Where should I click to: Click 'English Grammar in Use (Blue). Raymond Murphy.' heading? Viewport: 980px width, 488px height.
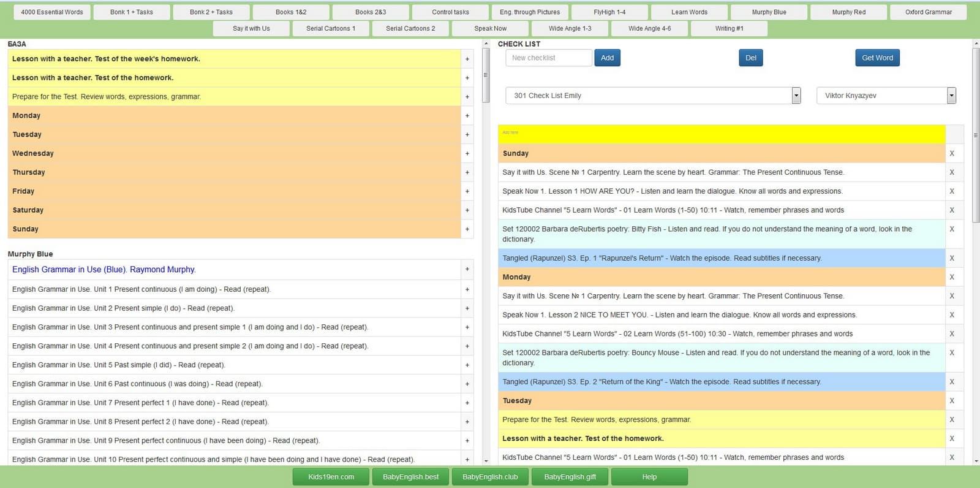click(x=104, y=270)
